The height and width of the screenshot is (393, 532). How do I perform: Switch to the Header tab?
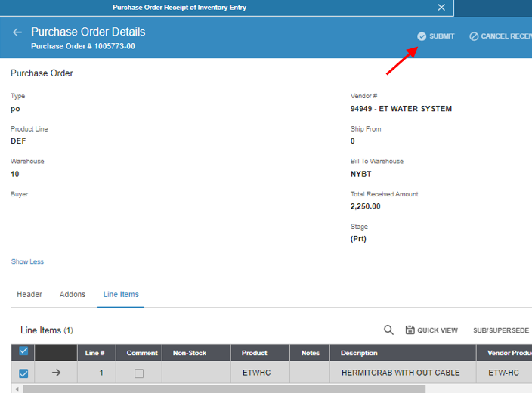click(x=29, y=294)
